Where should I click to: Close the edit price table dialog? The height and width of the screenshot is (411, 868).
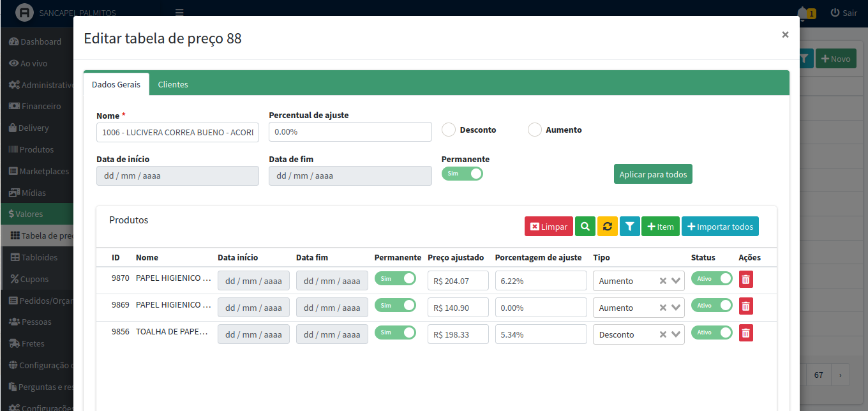pyautogui.click(x=785, y=35)
